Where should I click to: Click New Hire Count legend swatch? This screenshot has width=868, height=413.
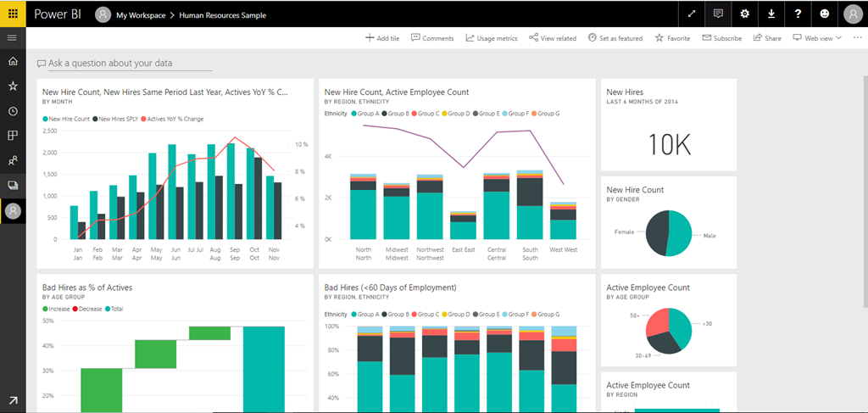pyautogui.click(x=45, y=119)
